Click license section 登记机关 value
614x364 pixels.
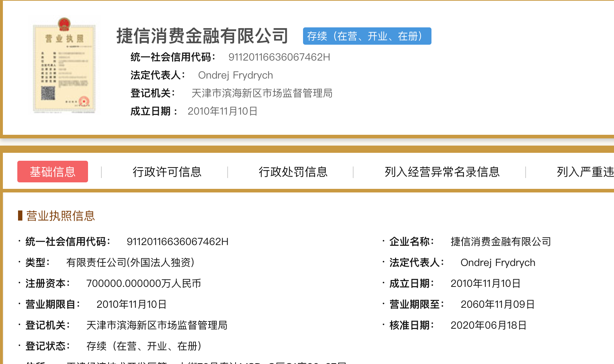157,325
